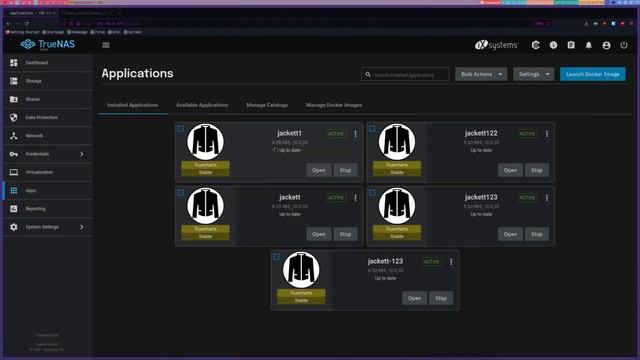Click the ACTIVE badge on jackett1
The image size is (640, 360).
[336, 134]
